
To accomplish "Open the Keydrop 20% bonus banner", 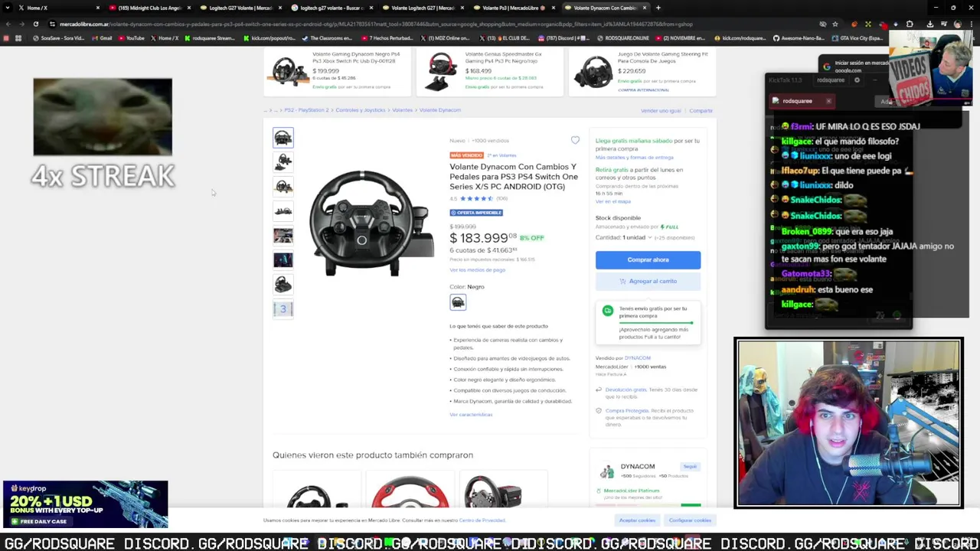I will [x=85, y=504].
